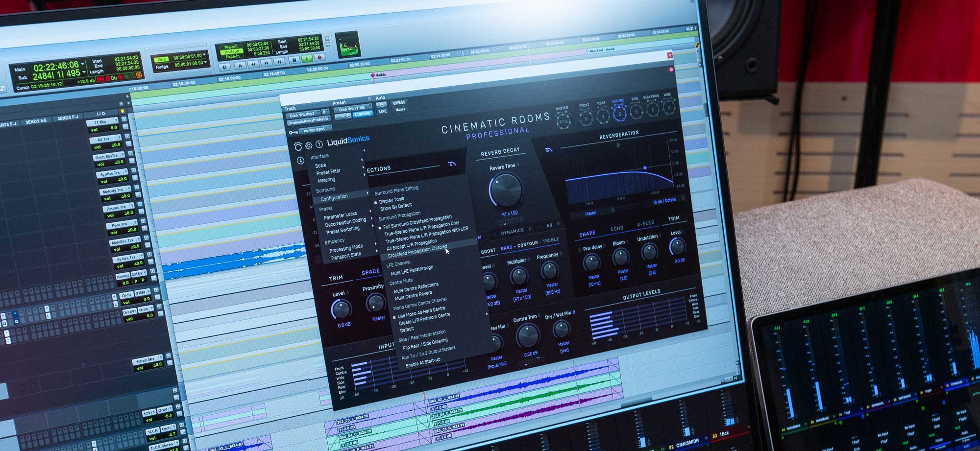
Task: Choose All Except L/R Propagation menu item
Action: click(411, 244)
